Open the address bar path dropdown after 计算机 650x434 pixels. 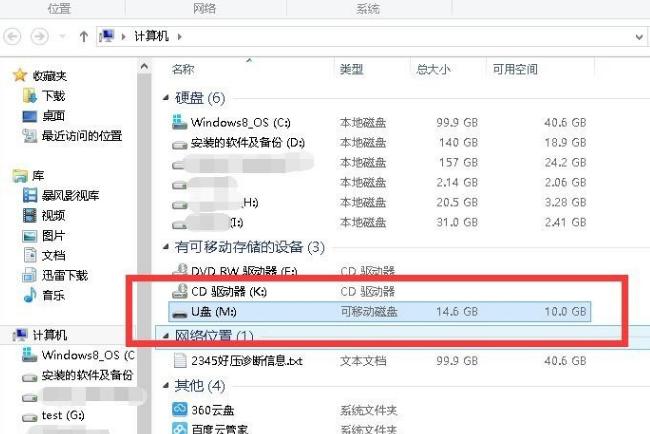(x=179, y=36)
